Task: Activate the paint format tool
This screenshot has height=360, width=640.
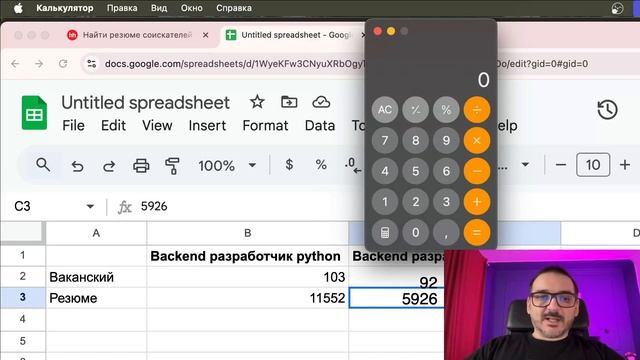Action: (x=172, y=166)
